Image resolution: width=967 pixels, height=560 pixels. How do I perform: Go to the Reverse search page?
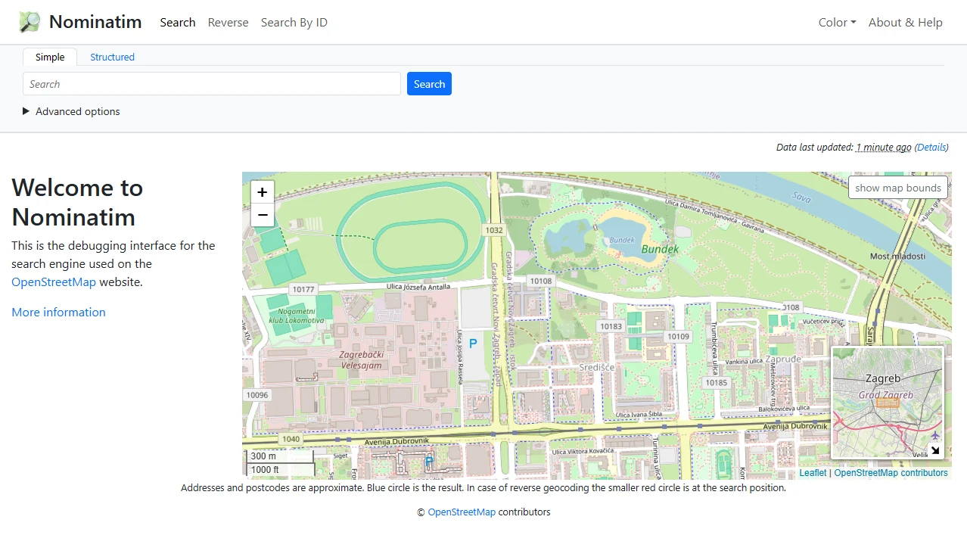(x=229, y=23)
